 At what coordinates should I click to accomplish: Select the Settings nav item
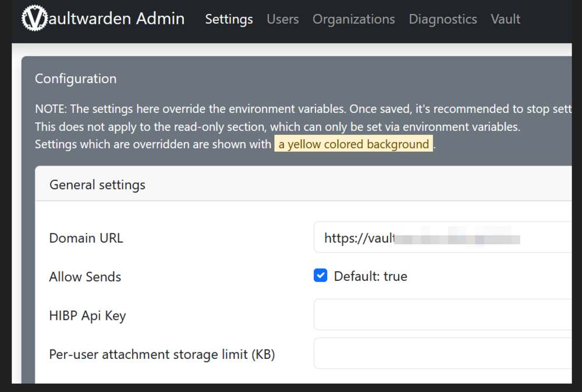pyautogui.click(x=229, y=19)
